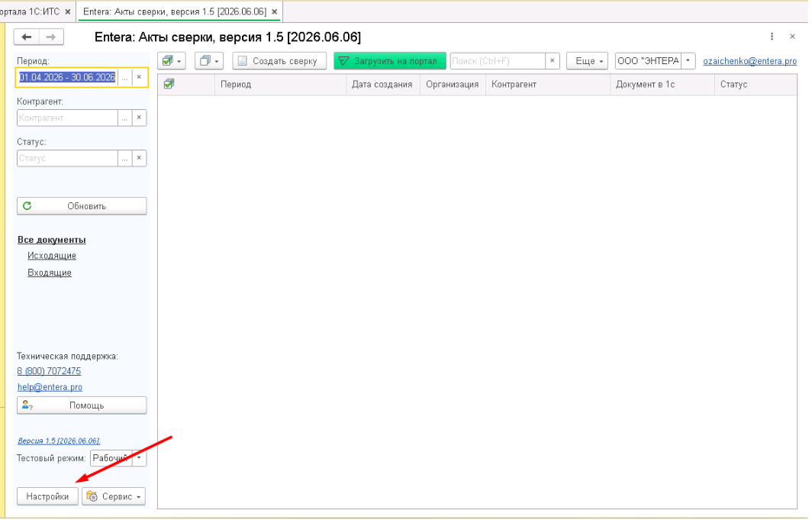Click the Помощь button
The height and width of the screenshot is (520, 812).
point(82,405)
